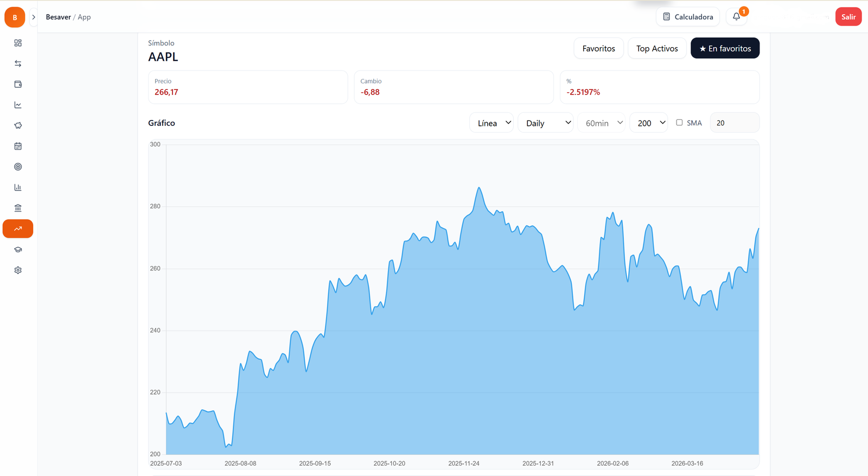Open the bar chart icon in sidebar
Image resolution: width=868 pixels, height=476 pixels.
tap(18, 187)
